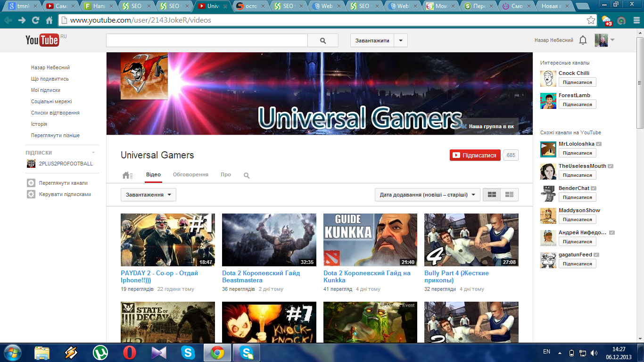Viewport: 644px width, 362px height.
Task: Click the YouTube search input field
Action: click(207, 41)
